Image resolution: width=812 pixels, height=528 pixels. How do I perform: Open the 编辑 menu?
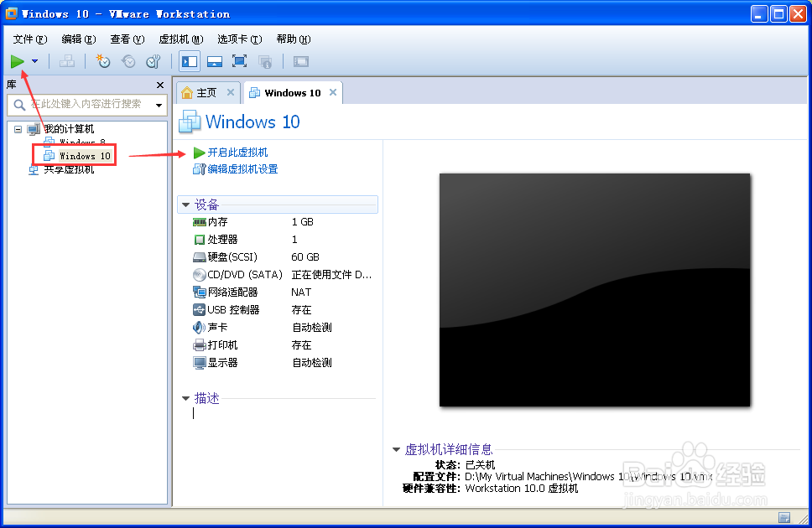click(79, 39)
